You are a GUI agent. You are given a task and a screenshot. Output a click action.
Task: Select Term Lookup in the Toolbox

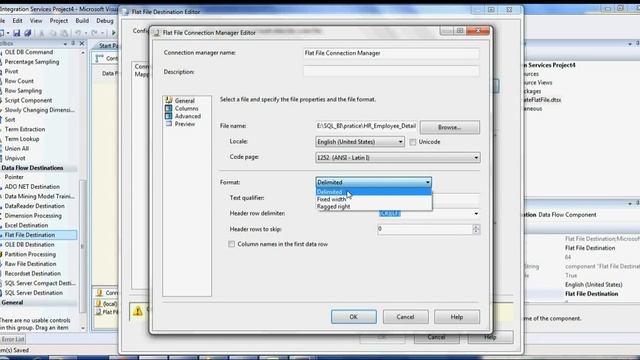(x=22, y=139)
